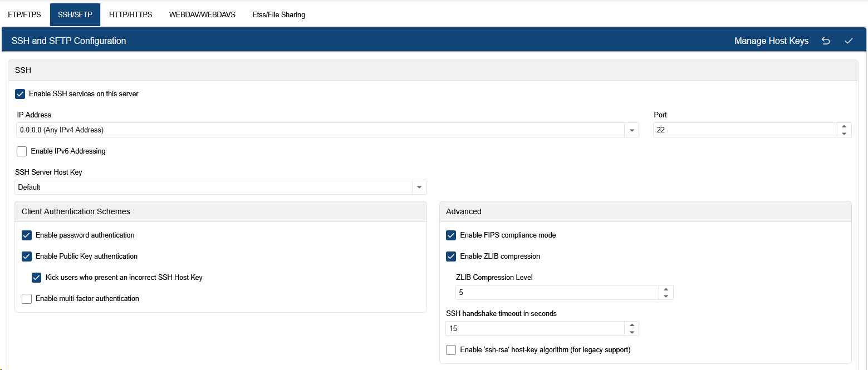Click the checkmark apply changes icon
868x370 pixels.
849,41
